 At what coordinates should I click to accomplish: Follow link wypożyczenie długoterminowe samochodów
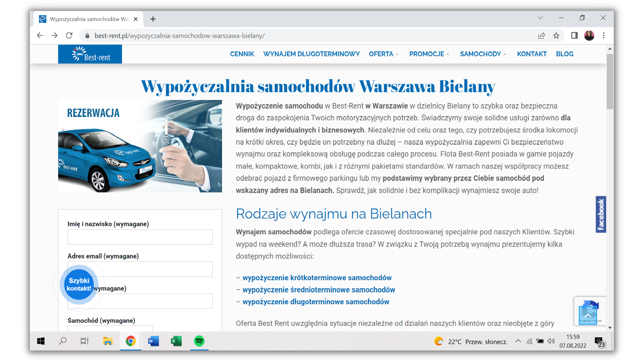pyautogui.click(x=316, y=302)
